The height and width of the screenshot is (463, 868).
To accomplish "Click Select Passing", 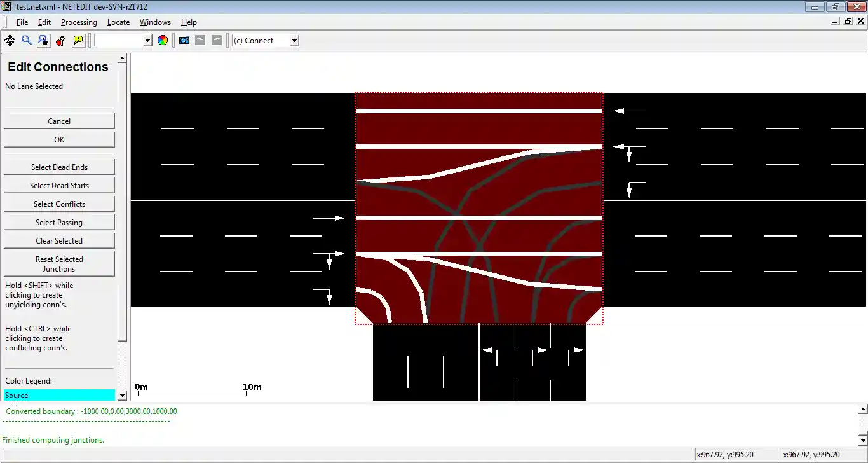I will click(59, 222).
